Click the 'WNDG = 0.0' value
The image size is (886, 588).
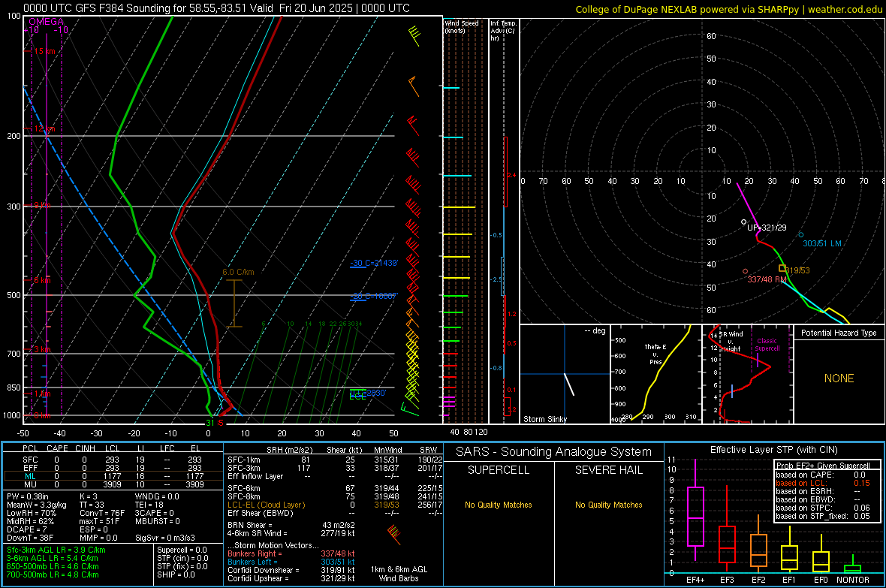click(x=157, y=496)
